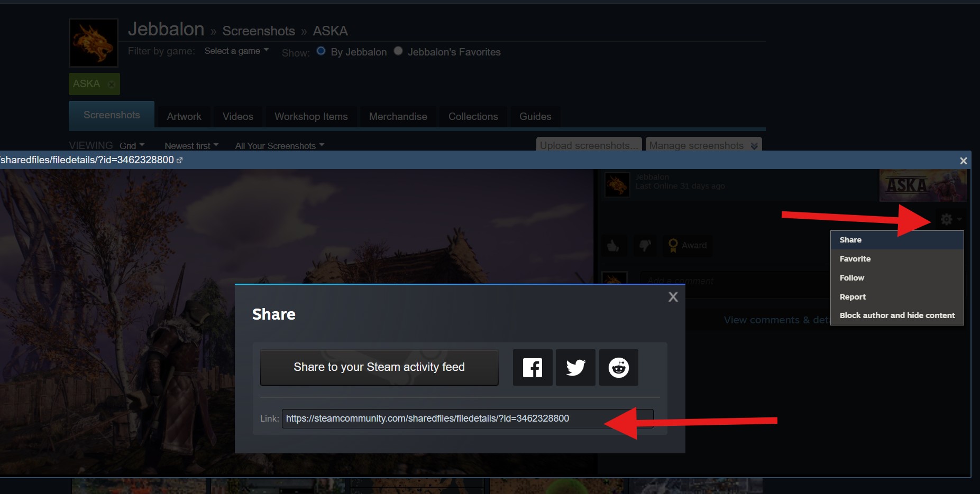
Task: Open the Select a game dropdown
Action: click(x=236, y=51)
